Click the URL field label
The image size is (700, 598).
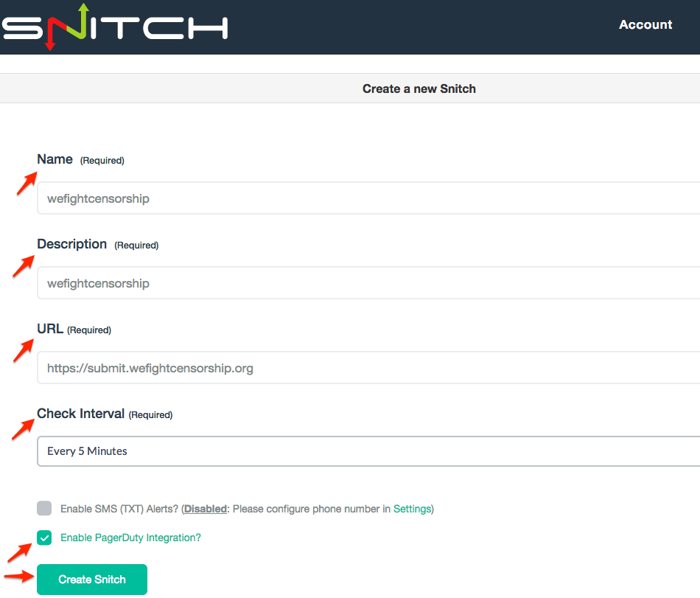50,329
